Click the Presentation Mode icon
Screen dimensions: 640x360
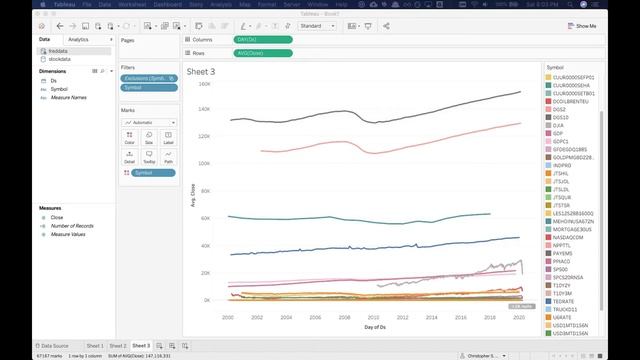[368, 26]
